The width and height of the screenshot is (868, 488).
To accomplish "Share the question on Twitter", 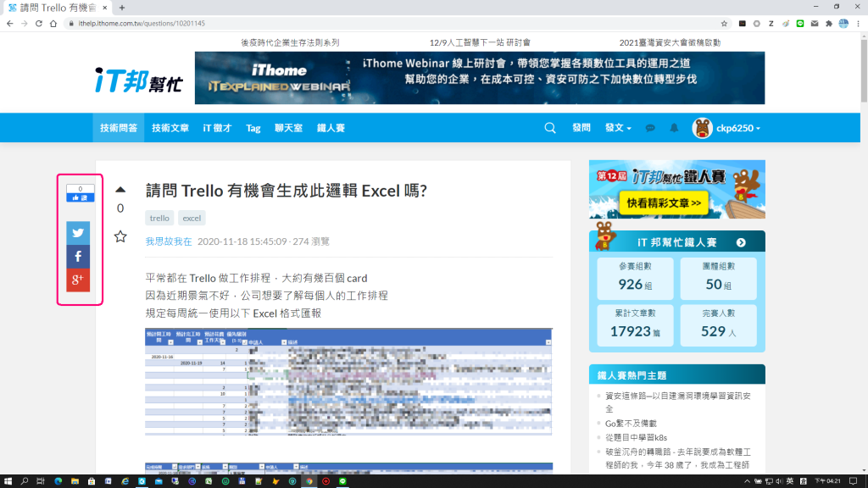I will [x=78, y=233].
